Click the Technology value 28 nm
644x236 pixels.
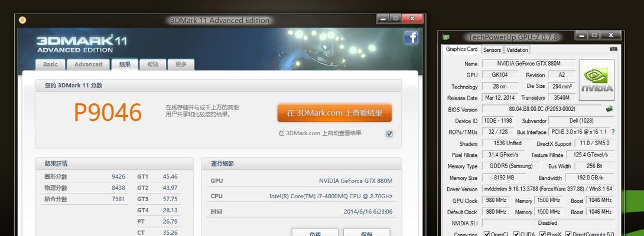(499, 87)
